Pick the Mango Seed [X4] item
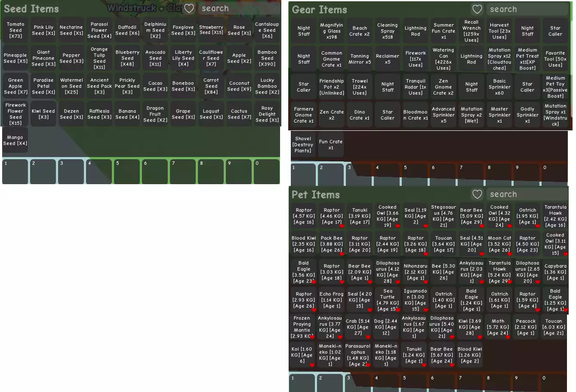 [x=15, y=140]
